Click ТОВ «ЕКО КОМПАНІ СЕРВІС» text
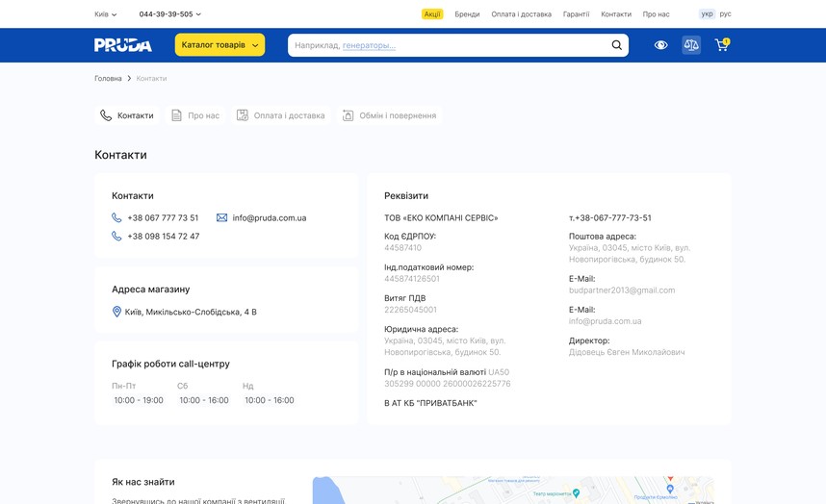The image size is (826, 504). (441, 217)
